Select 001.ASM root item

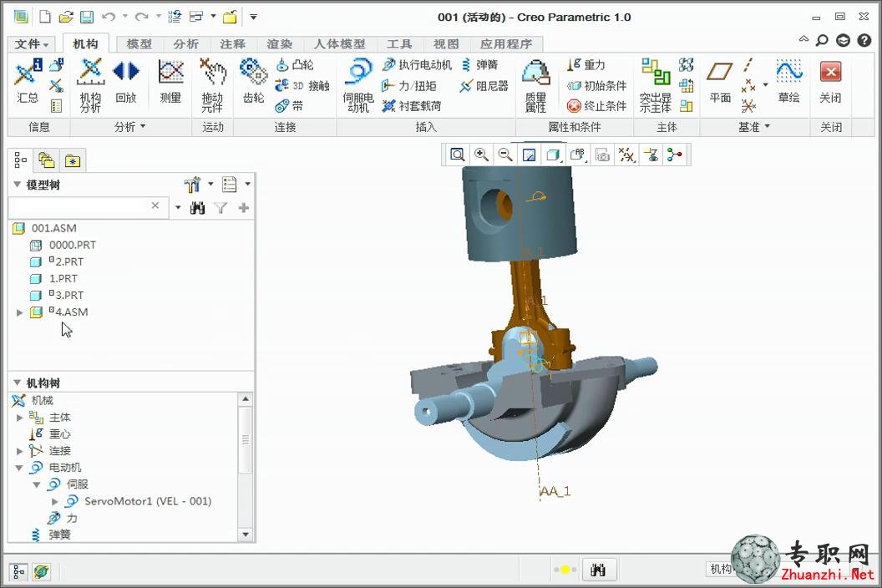point(44,229)
